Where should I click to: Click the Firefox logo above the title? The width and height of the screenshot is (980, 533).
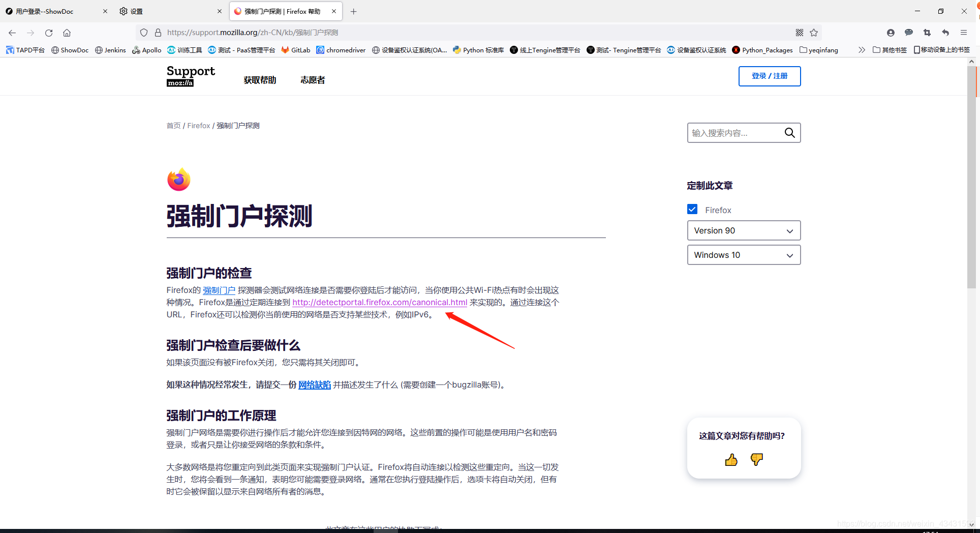coord(178,180)
